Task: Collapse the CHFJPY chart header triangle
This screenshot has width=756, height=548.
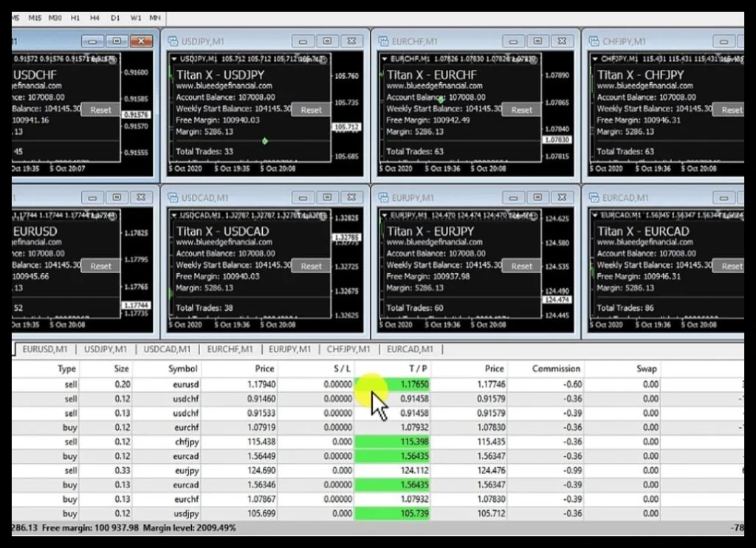Action: [x=595, y=59]
